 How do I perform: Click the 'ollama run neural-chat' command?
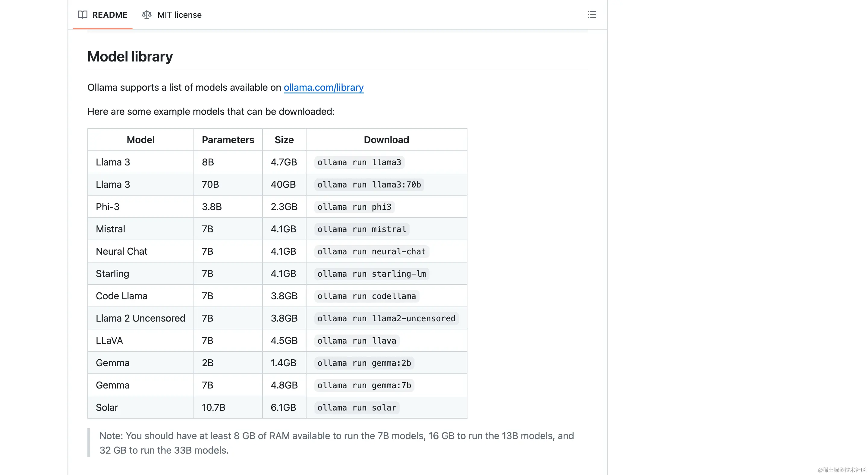[371, 252]
